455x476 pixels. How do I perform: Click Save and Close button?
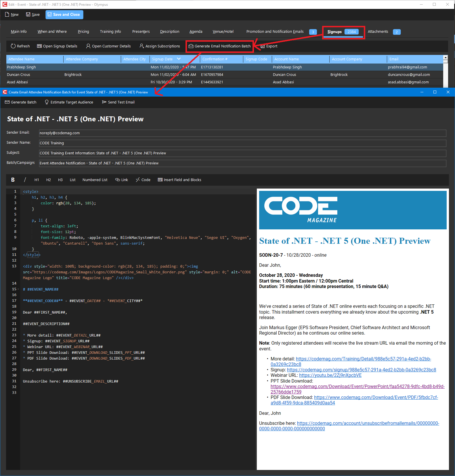[64, 15]
